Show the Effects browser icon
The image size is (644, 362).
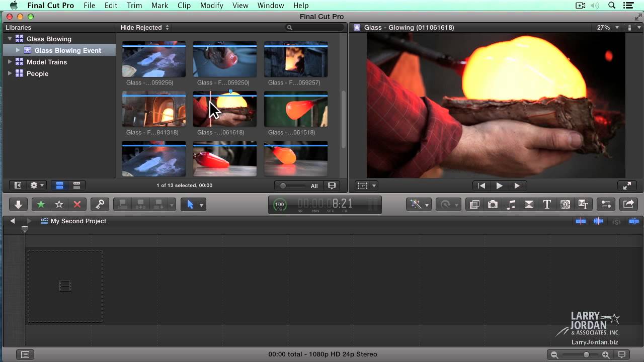click(x=474, y=205)
